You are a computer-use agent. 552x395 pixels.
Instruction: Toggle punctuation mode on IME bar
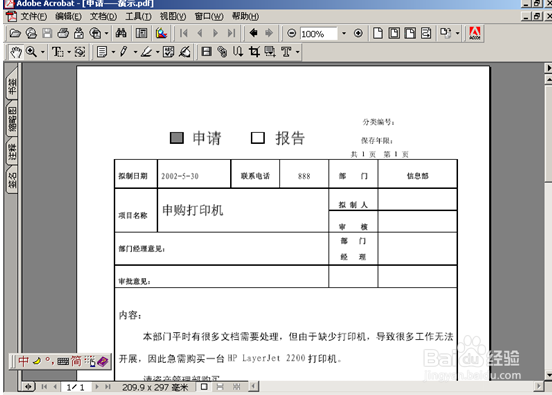click(49, 361)
